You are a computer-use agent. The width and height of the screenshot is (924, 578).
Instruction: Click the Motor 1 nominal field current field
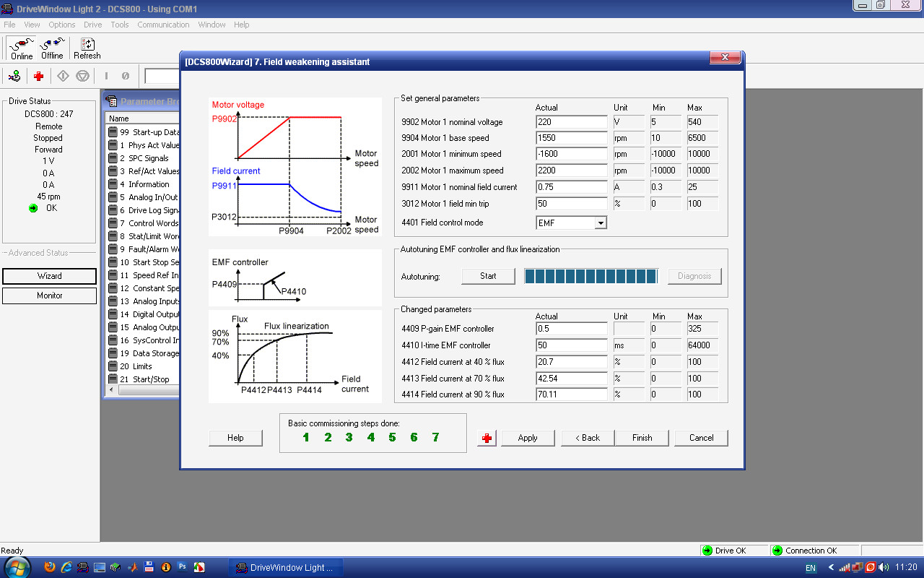point(572,187)
